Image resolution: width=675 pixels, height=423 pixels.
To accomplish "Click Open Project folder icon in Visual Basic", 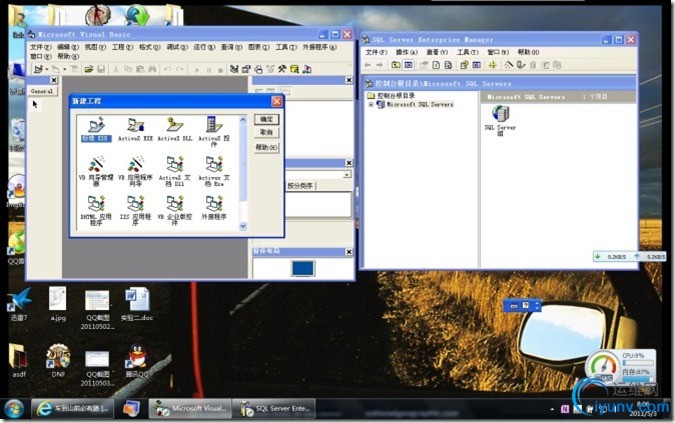I will coord(89,69).
